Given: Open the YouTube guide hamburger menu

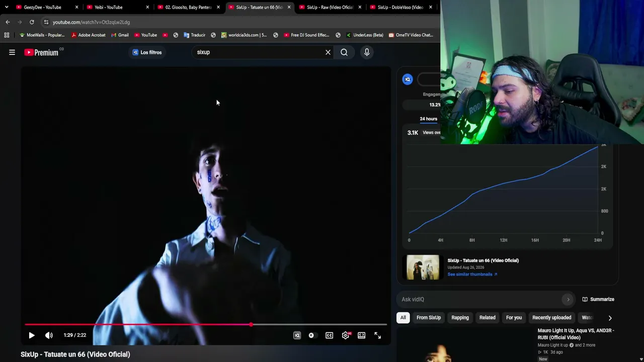Looking at the screenshot, I should coord(12,52).
